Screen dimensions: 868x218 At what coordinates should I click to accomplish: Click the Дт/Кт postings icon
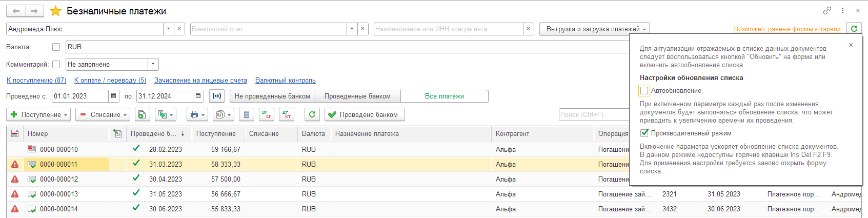click(x=286, y=114)
